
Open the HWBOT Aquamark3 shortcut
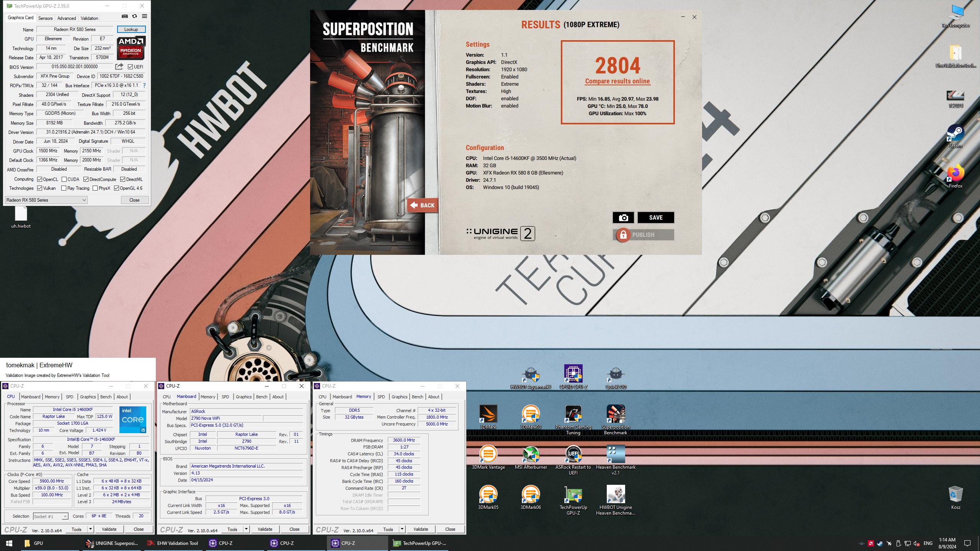tap(531, 377)
